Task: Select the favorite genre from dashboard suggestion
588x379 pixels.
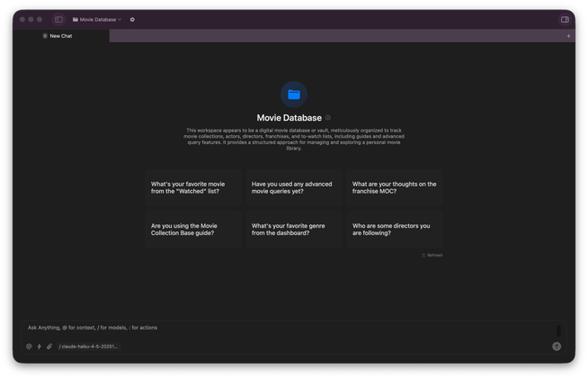Action: tap(294, 230)
